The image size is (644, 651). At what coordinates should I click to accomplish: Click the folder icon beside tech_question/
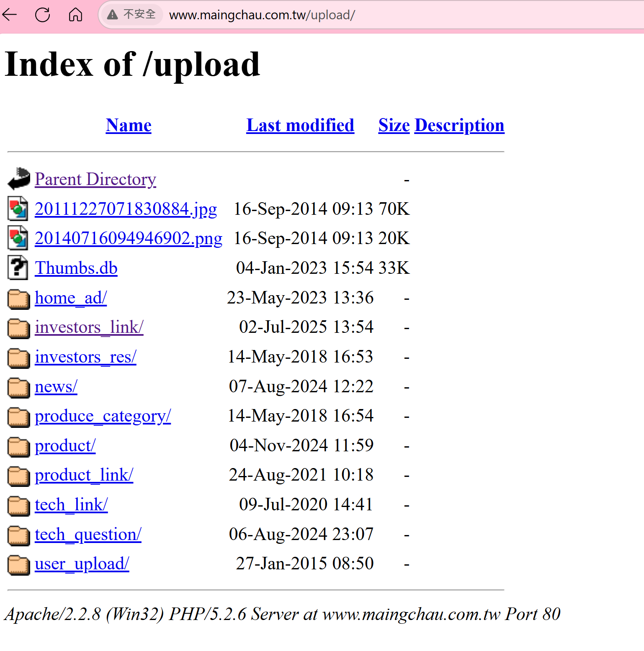point(19,535)
